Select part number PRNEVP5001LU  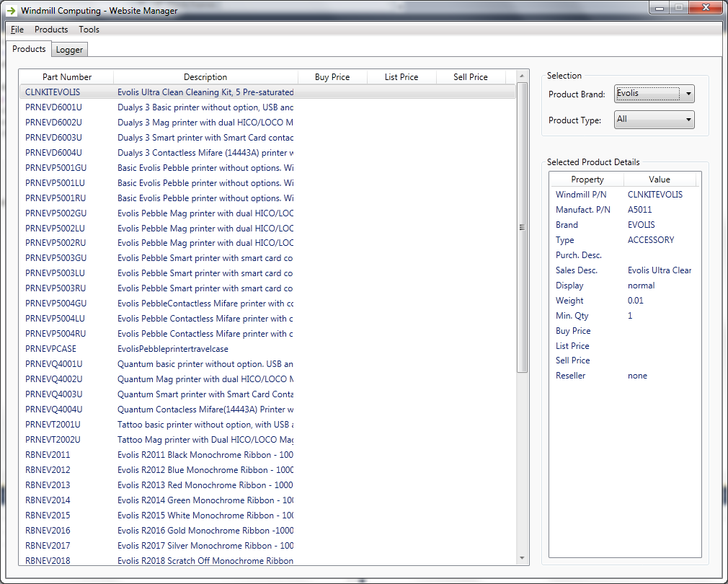point(55,183)
